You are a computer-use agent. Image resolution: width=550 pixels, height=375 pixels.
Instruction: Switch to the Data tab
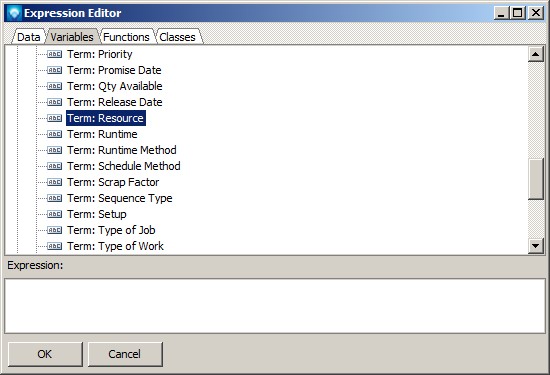pyautogui.click(x=29, y=37)
